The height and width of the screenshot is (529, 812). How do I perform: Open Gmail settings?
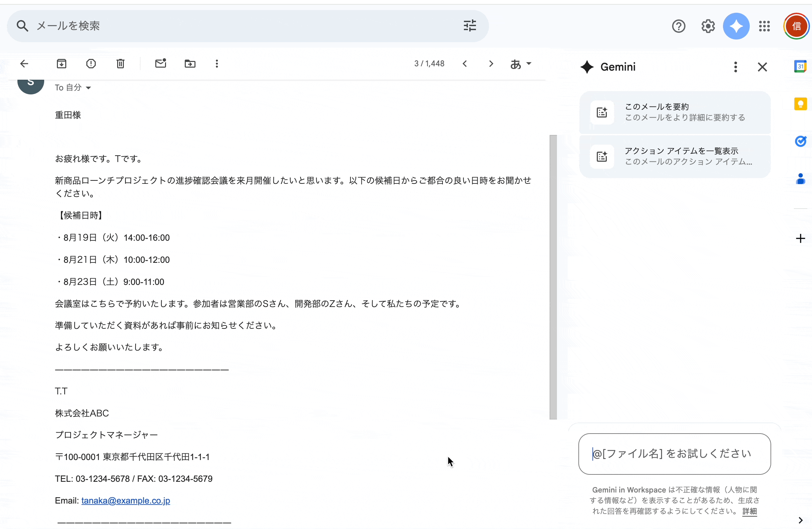point(708,26)
